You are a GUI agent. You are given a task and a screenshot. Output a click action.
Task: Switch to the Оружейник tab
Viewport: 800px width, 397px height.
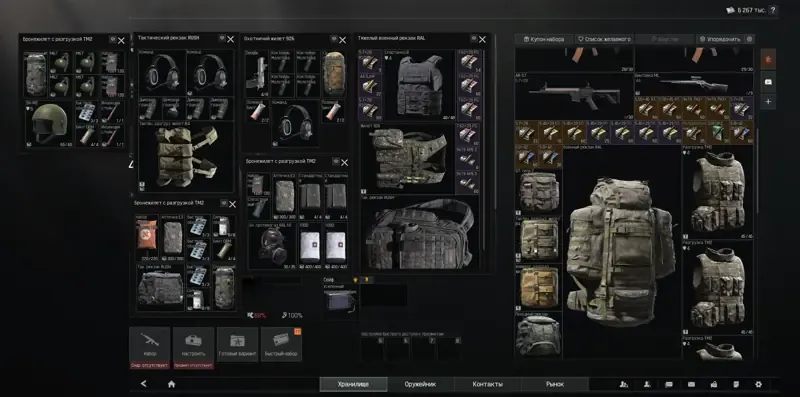(x=420, y=384)
